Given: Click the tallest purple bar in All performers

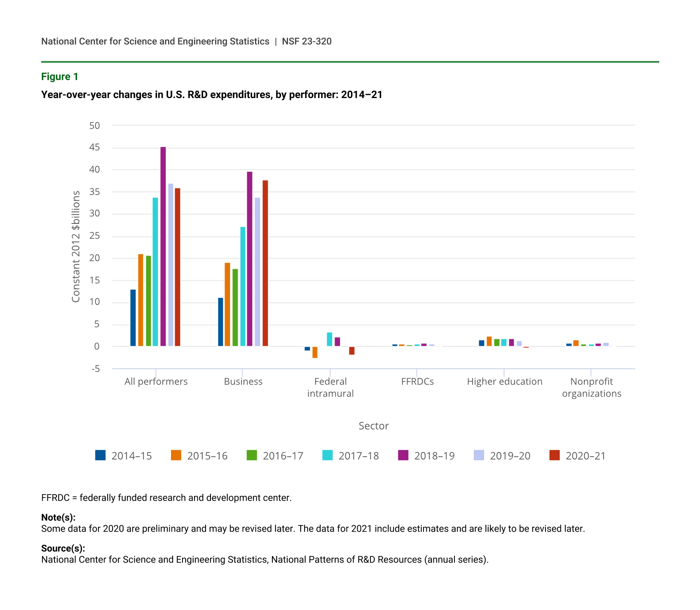Looking at the screenshot, I should click(x=163, y=246).
